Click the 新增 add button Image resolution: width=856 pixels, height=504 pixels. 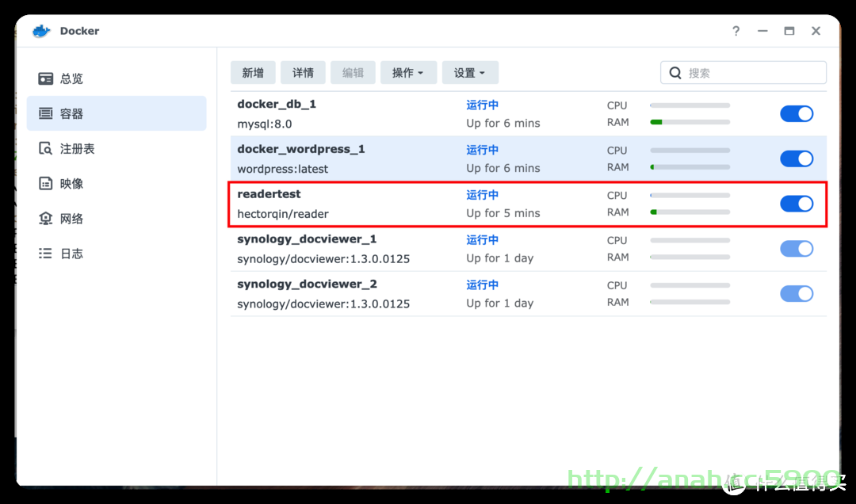coord(253,73)
